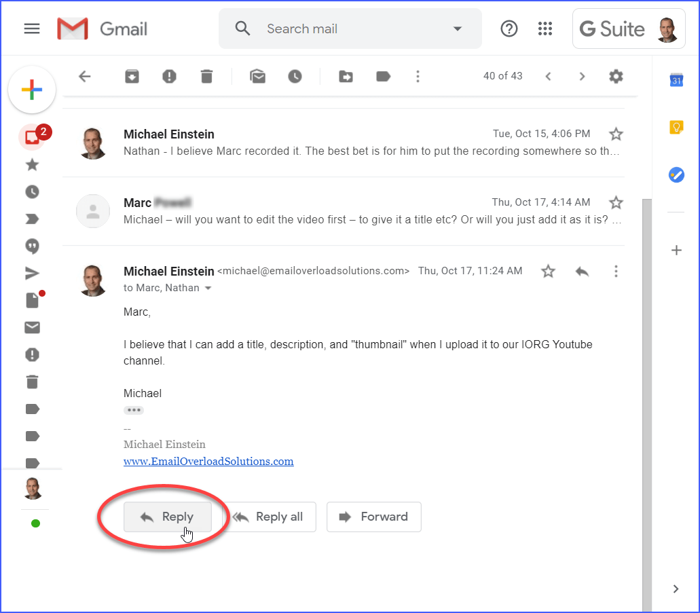This screenshot has height=613, width=700.
Task: Show trimmed content of the message
Action: pos(134,410)
